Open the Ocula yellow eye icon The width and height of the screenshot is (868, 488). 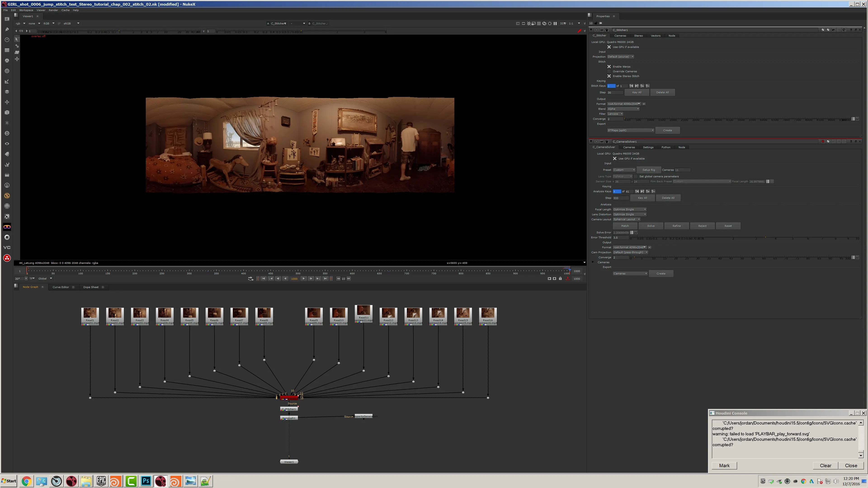pos(7,196)
